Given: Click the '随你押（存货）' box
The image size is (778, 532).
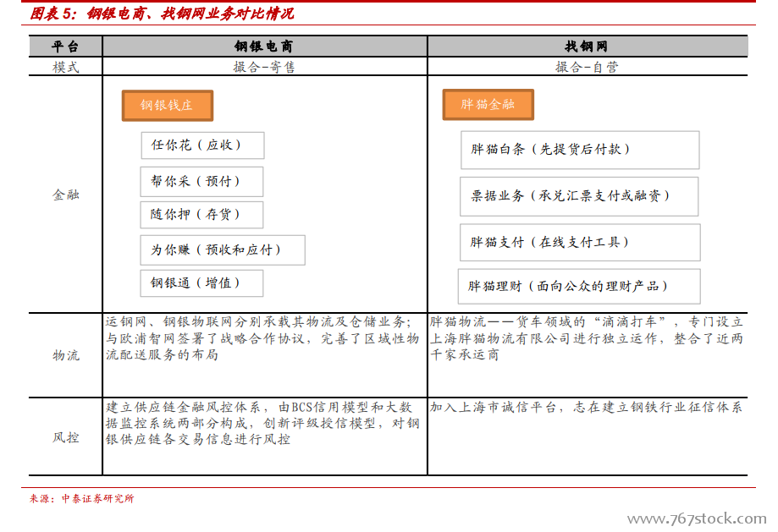Looking at the screenshot, I should [x=201, y=215].
